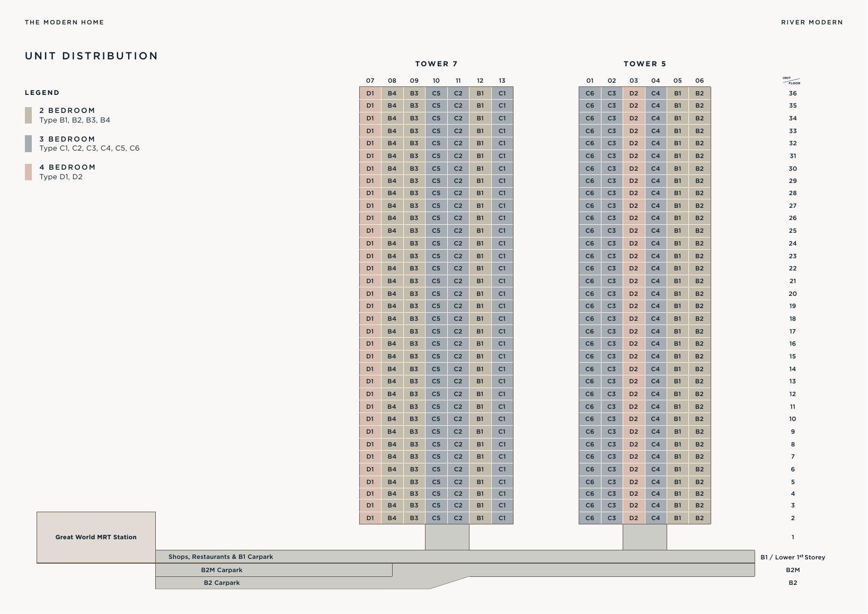Click Shops, Restaurants & B1 Carpark bar
Viewport: 868px width, 614px height.
(x=455, y=557)
